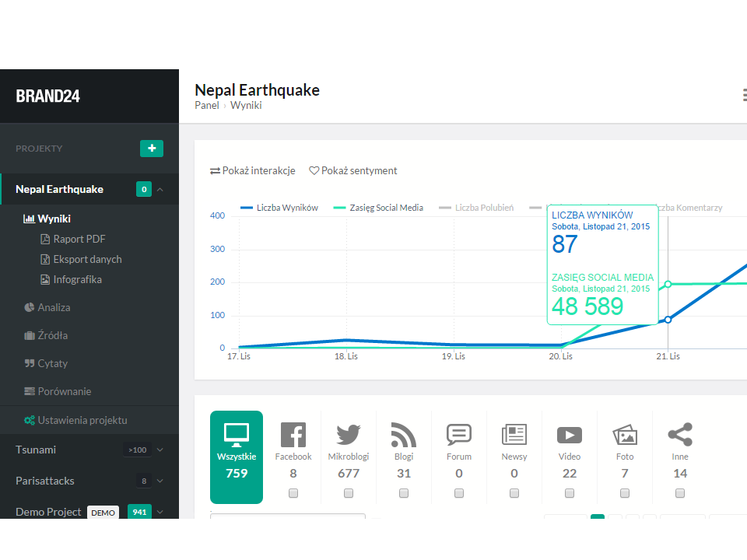Toggle the Liczba Polubień legend series
The image size is (747, 560).
tap(476, 208)
